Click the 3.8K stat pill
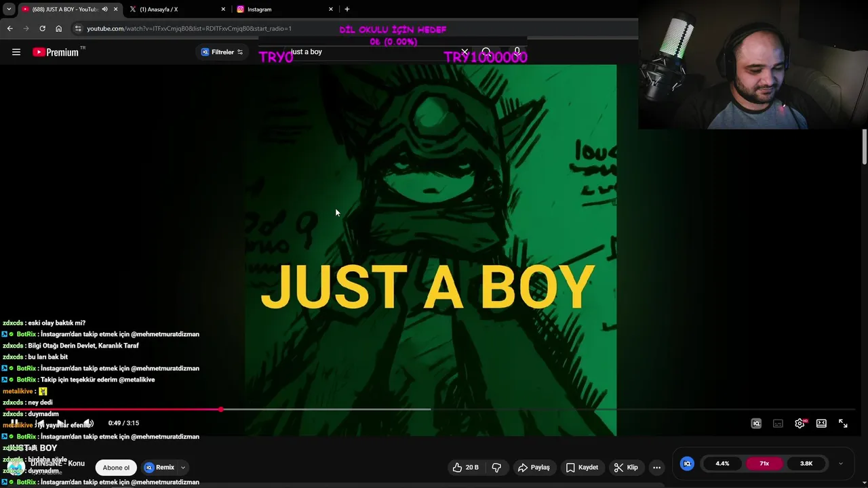Image resolution: width=868 pixels, height=488 pixels. click(806, 464)
